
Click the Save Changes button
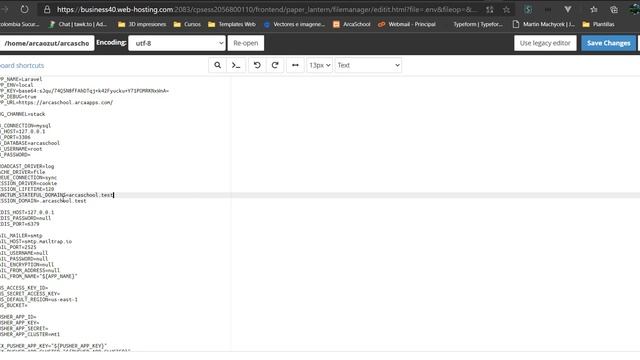[x=609, y=43]
